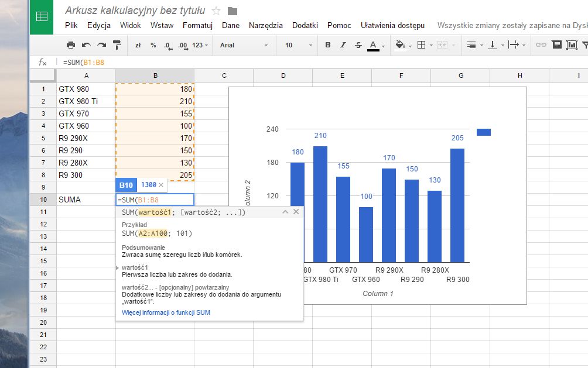This screenshot has height=368, width=588.
Task: Select cell containing SUMA
Action: click(86, 200)
